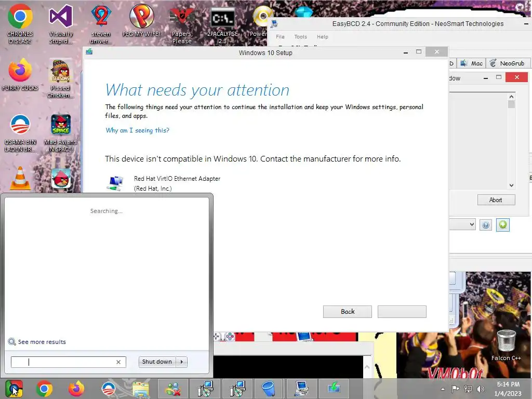
Task: Open the Visual Studio desktop shortcut
Action: tap(61, 24)
